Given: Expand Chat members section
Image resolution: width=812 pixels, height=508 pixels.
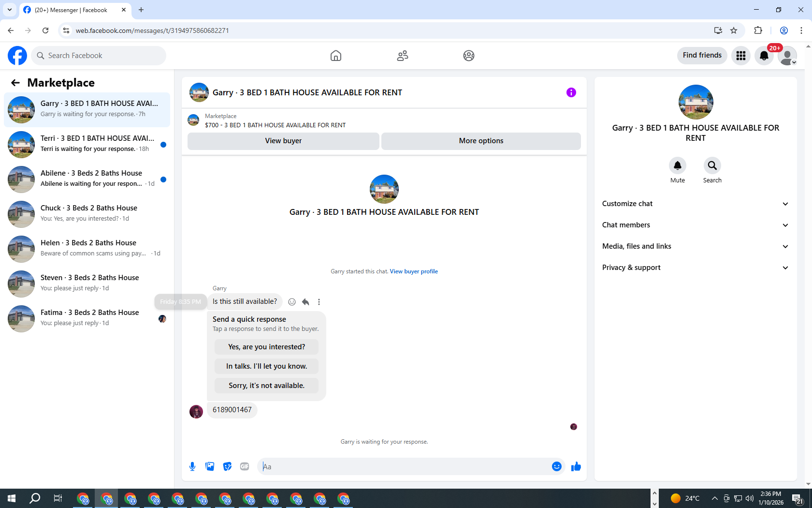Looking at the screenshot, I should click(696, 225).
